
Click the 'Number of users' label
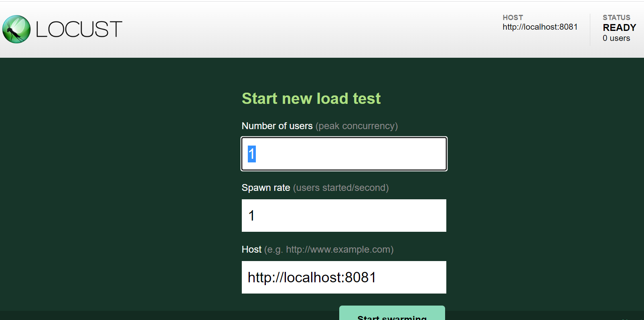point(277,126)
